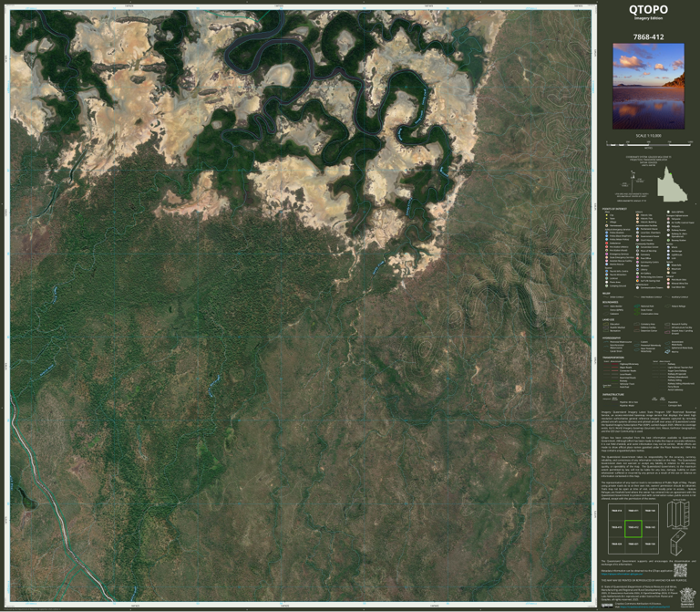The height and width of the screenshot is (612, 700).
Task: Click the Court House legend icon
Action: click(x=637, y=240)
